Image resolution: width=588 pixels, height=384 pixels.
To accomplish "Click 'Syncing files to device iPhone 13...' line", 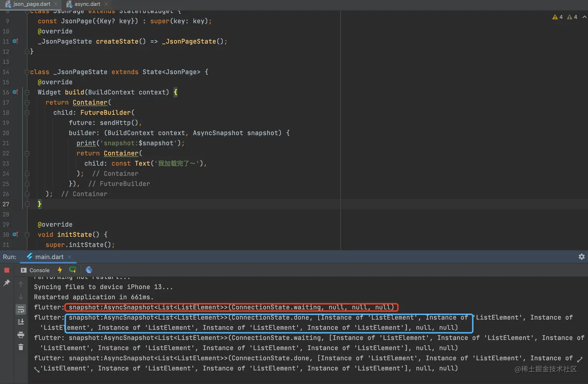I will coord(103,287).
